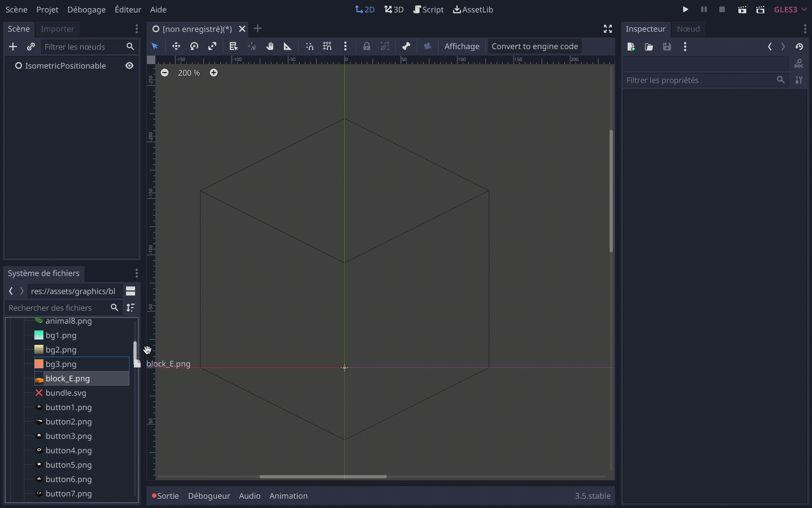This screenshot has width=812, height=508.
Task: Open the Éditeur menu
Action: click(x=128, y=9)
